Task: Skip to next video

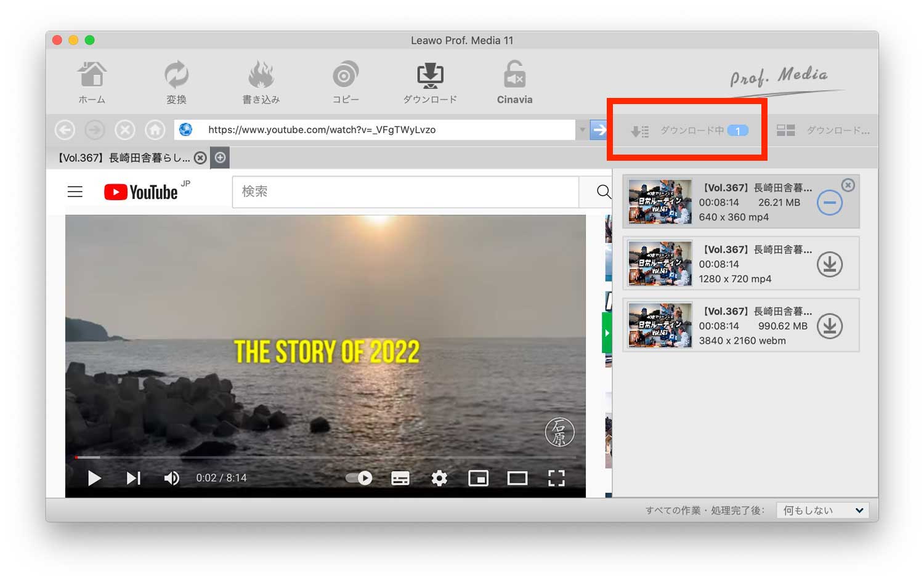Action: [134, 478]
